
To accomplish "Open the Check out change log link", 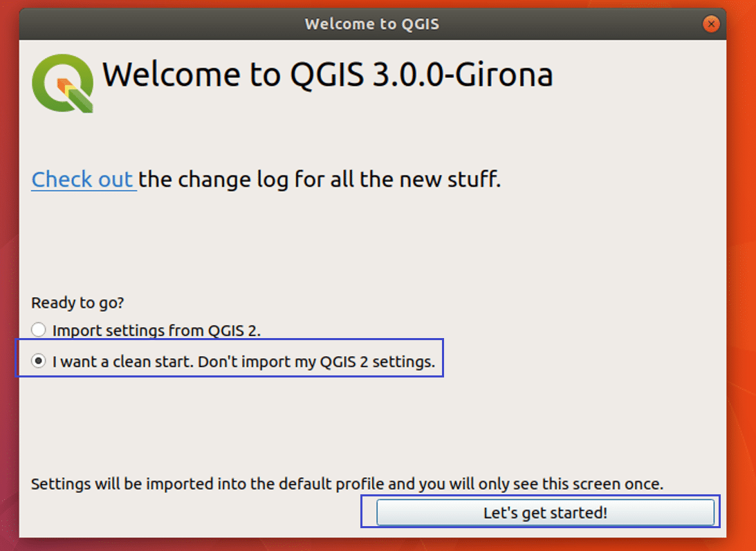I will click(x=83, y=180).
